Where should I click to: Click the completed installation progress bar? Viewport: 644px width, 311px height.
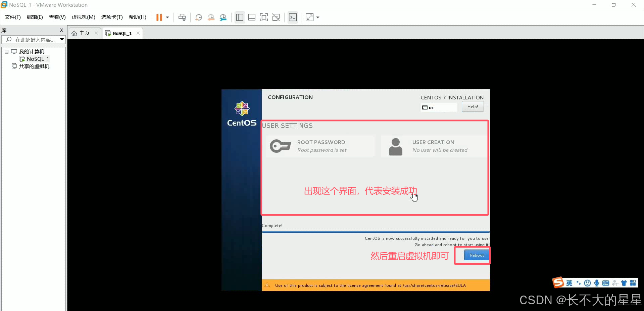(x=376, y=231)
